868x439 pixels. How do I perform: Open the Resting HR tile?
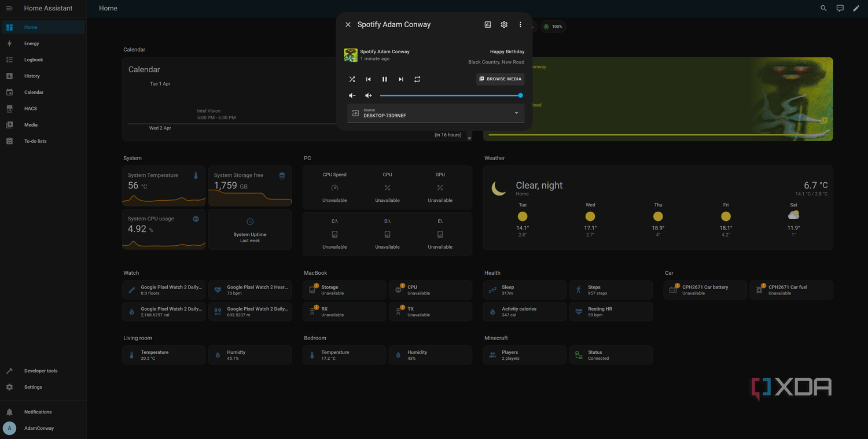tap(611, 312)
